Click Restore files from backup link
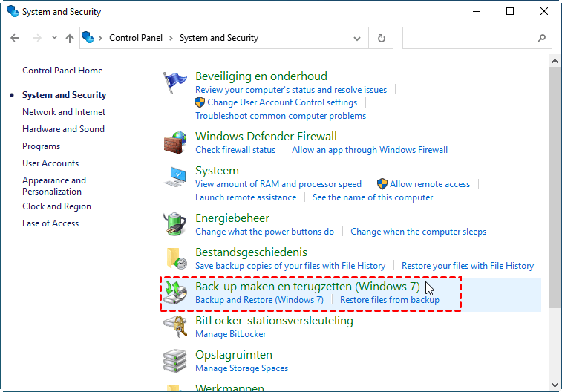562x392 pixels. [x=390, y=300]
